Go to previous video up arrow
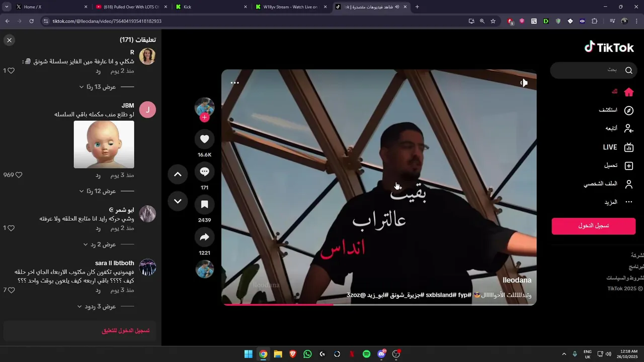 [178, 174]
